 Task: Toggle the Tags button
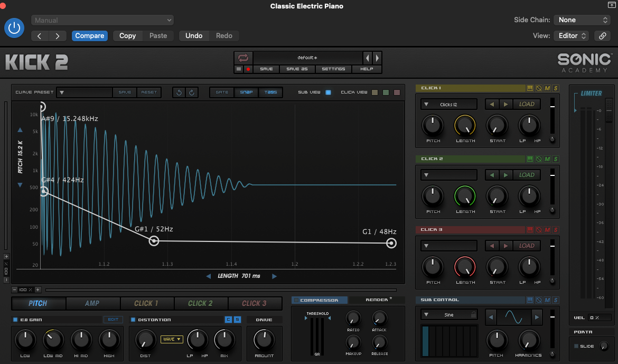tap(271, 92)
